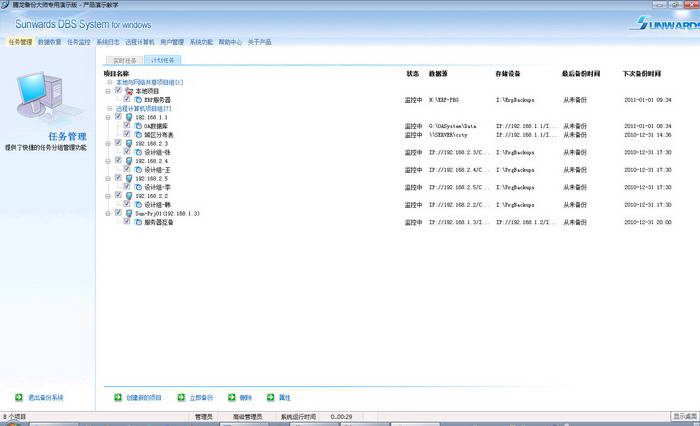This screenshot has width=700, height=426.
Task: Click the 设计组-张 clock icon
Action: pyautogui.click(x=138, y=152)
